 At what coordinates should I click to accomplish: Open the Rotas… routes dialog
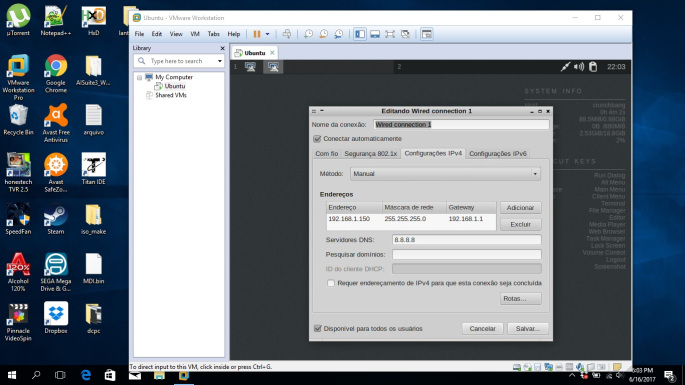(520, 299)
